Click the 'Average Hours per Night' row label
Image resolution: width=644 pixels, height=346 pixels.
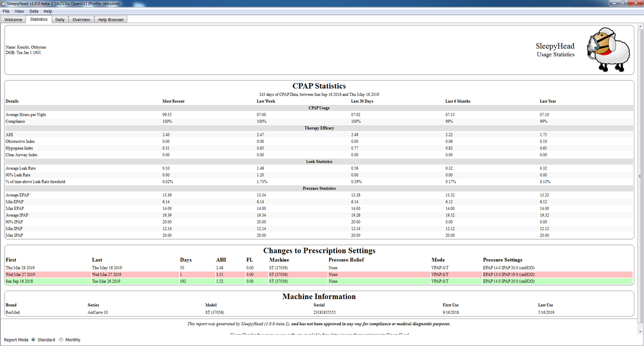[26, 115]
